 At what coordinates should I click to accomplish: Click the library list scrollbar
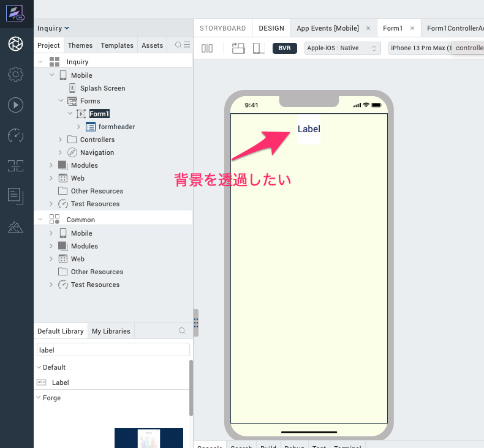click(191, 388)
